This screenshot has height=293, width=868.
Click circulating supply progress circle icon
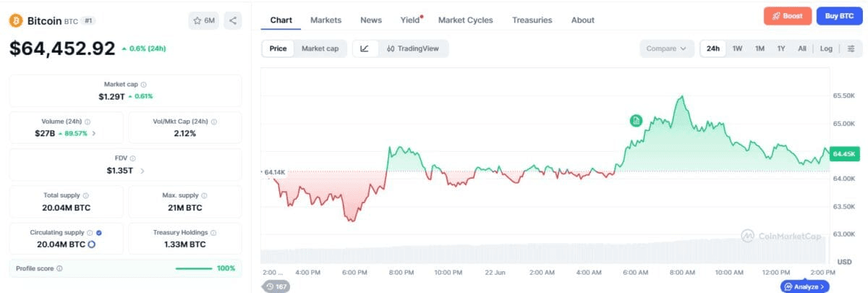[x=93, y=245]
